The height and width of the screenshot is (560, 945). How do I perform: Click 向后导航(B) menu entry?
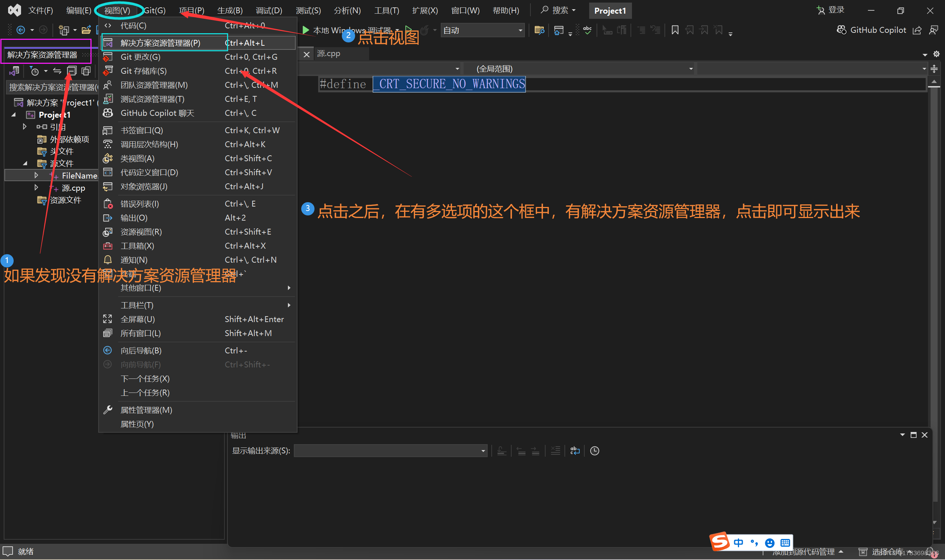click(198, 350)
